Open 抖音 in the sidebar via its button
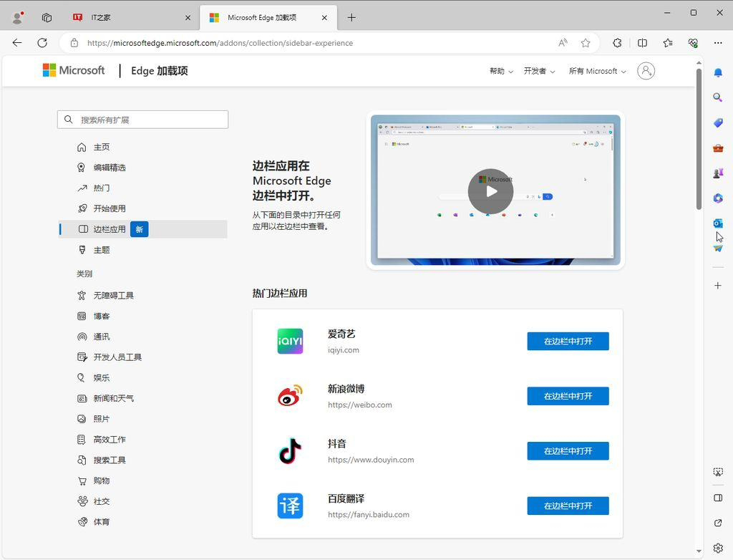Image resolution: width=733 pixels, height=560 pixels. coord(568,451)
